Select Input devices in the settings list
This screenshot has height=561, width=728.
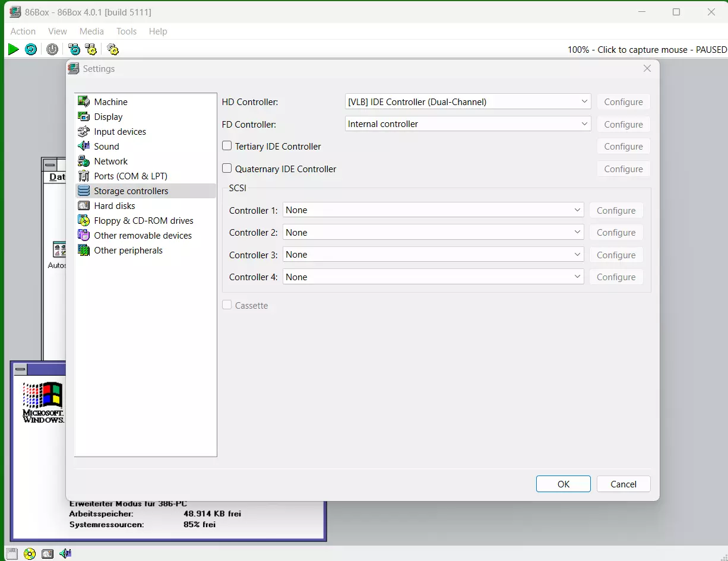[145, 131]
